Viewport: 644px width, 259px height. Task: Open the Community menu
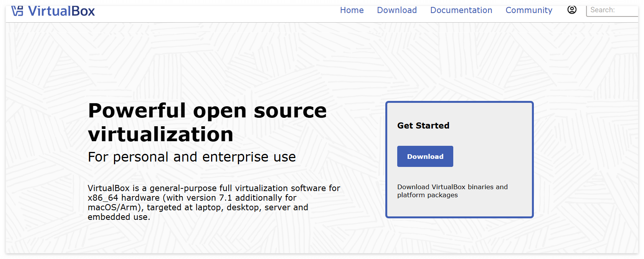(529, 10)
